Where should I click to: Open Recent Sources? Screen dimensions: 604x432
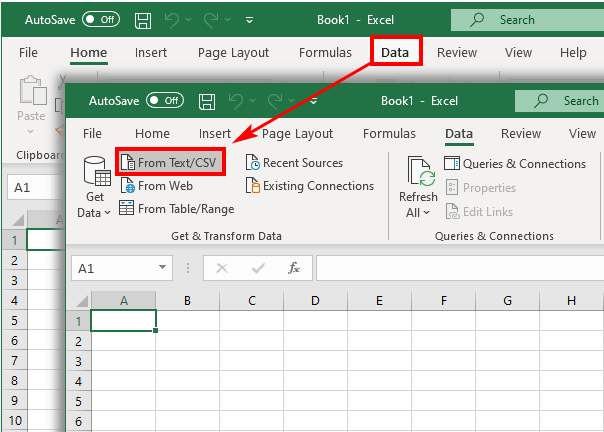coord(294,163)
